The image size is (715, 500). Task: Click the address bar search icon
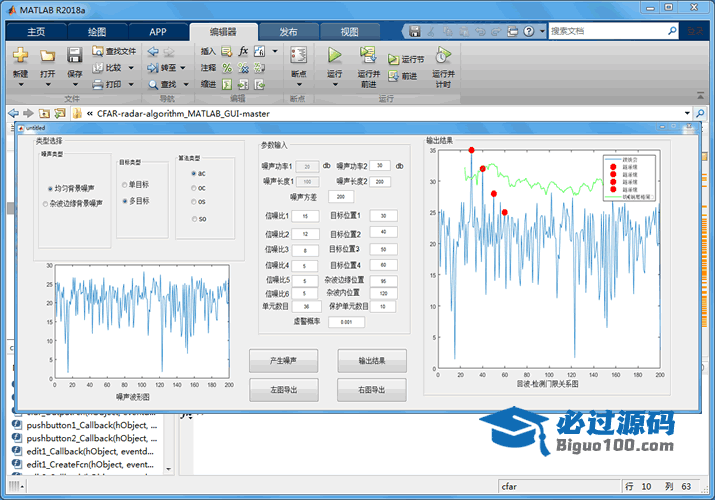[700, 113]
